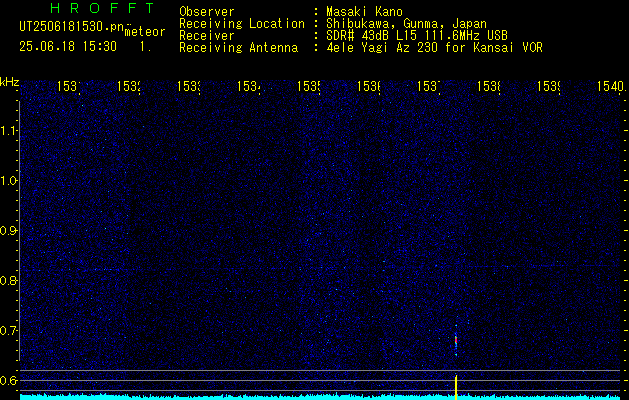This screenshot has width=629, height=400.
Task: Click the Receiving Antenna label
Action: pyautogui.click(x=238, y=48)
